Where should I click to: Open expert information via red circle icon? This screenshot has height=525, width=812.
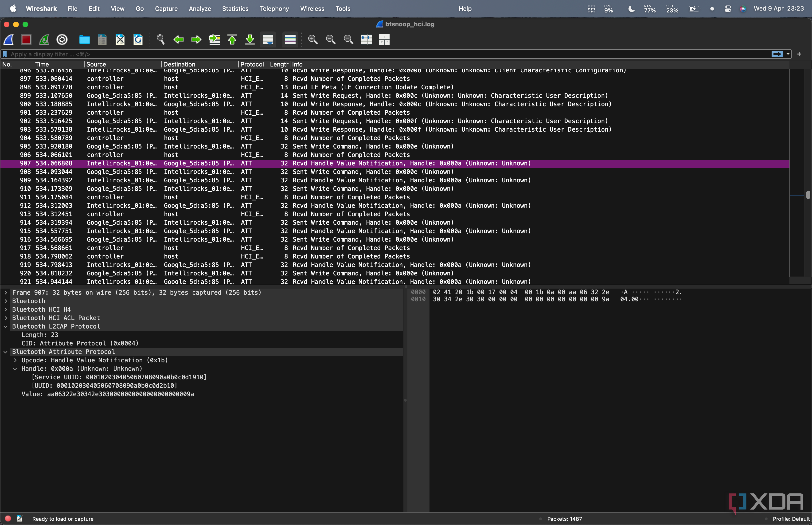click(8, 518)
